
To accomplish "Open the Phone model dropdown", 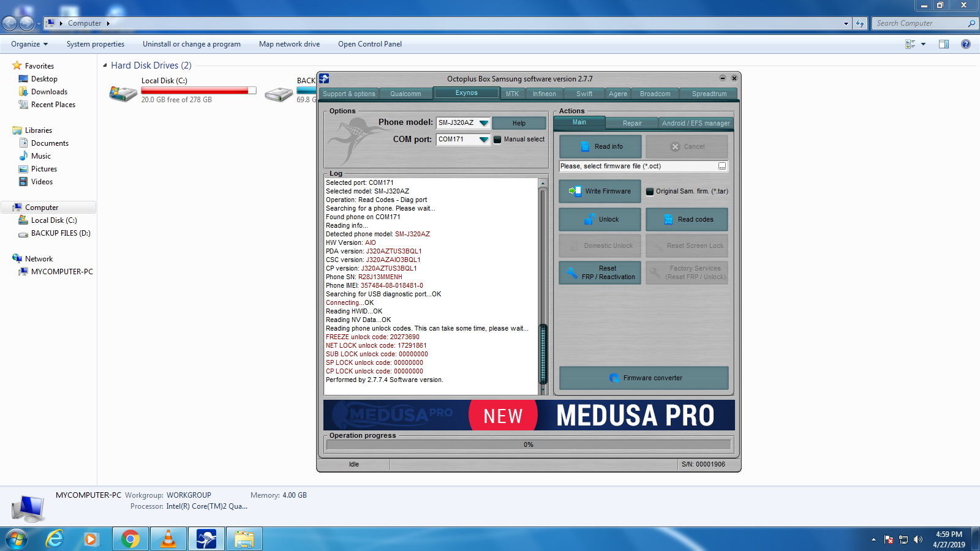I will click(484, 123).
